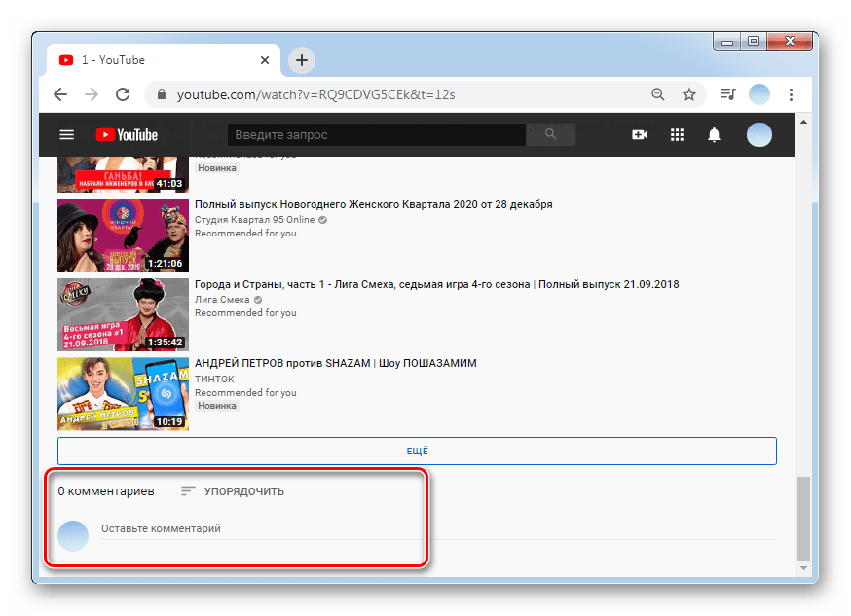Open Chrome three-dot menu

point(791,94)
